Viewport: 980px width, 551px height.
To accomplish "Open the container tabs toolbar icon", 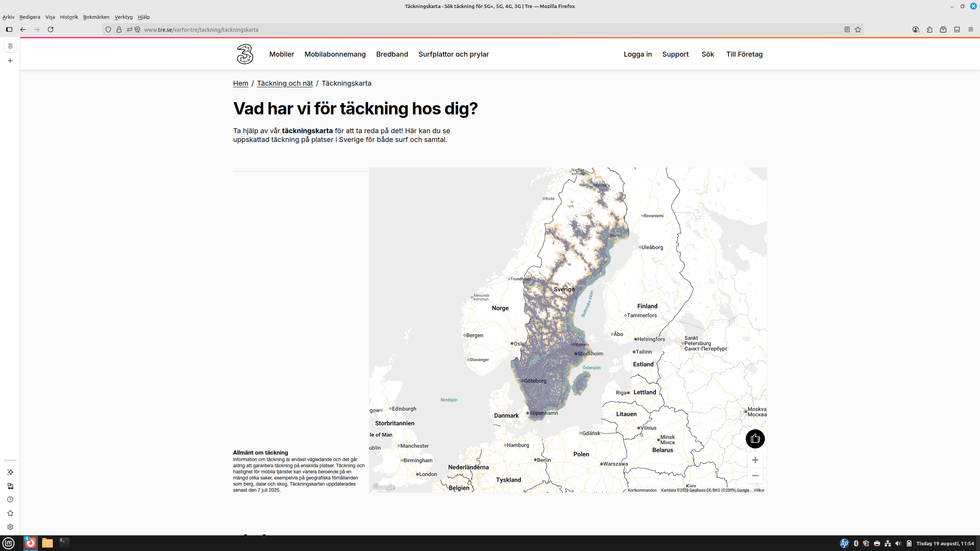I will 943,29.
